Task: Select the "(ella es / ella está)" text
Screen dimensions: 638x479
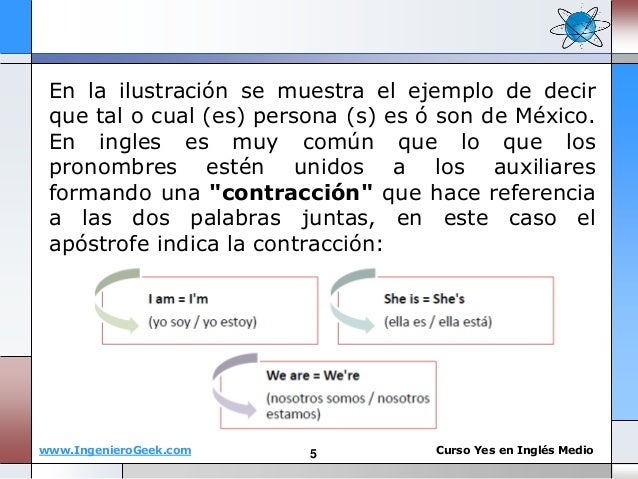Action: (438, 322)
